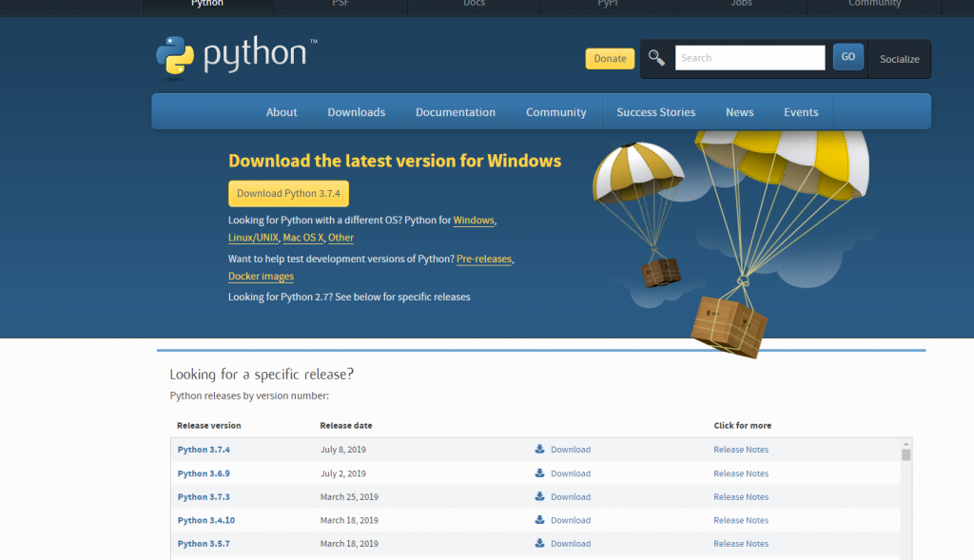Click 'Looking for a specific release?' heading
Image resolution: width=974 pixels, height=560 pixels.
(x=262, y=374)
